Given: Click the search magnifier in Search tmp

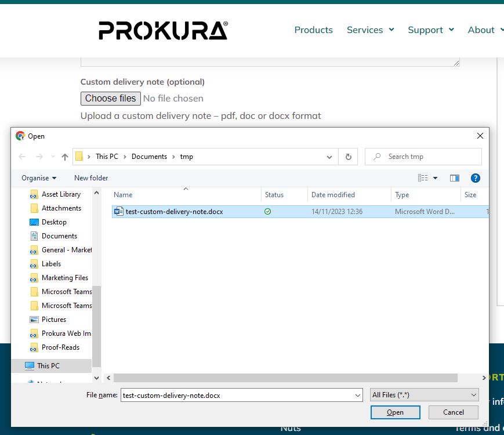Looking at the screenshot, I should pyautogui.click(x=377, y=157).
